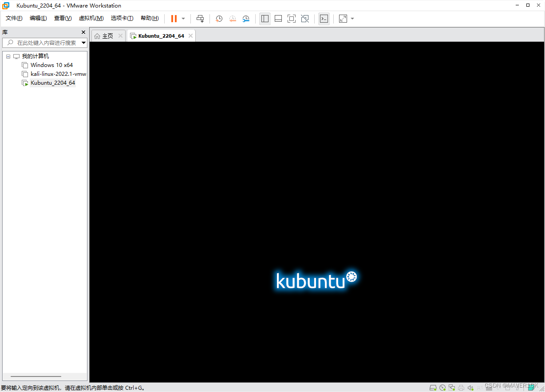The width and height of the screenshot is (545, 392).
Task: Select the Kubuntu_2204_64 tab
Action: click(161, 36)
